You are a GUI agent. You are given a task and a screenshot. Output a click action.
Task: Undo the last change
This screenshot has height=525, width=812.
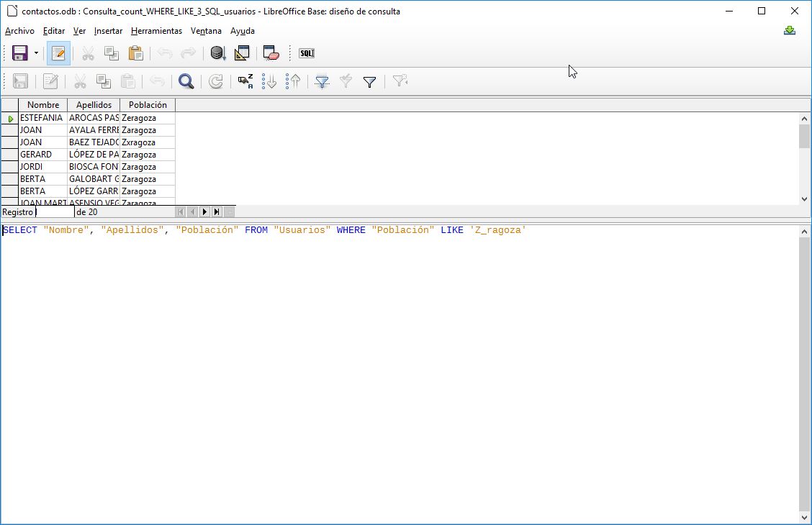tap(164, 52)
